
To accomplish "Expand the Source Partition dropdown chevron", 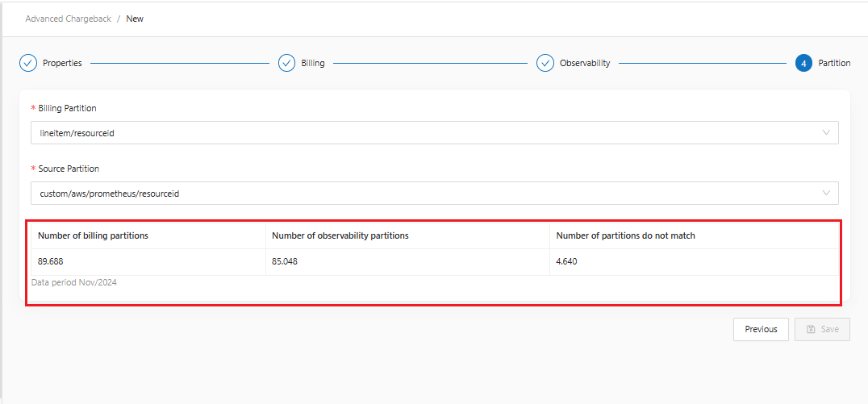I will coord(826,194).
